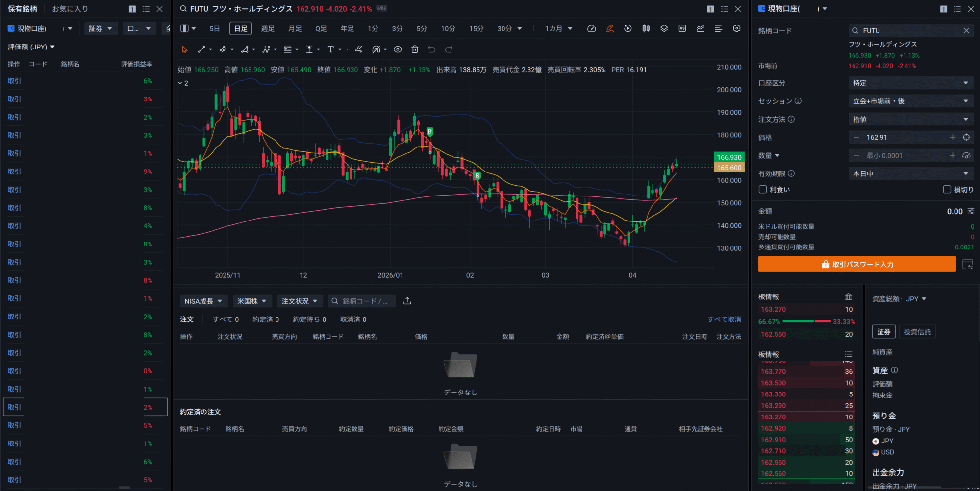Viewport: 980px width, 491px height.
Task: Open the VS comparison tool
Action: [x=682, y=28]
